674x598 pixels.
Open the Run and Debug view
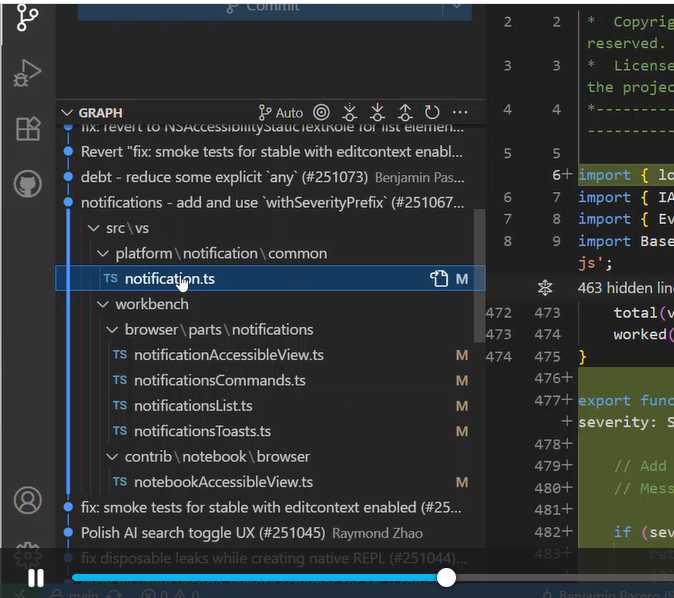28,73
